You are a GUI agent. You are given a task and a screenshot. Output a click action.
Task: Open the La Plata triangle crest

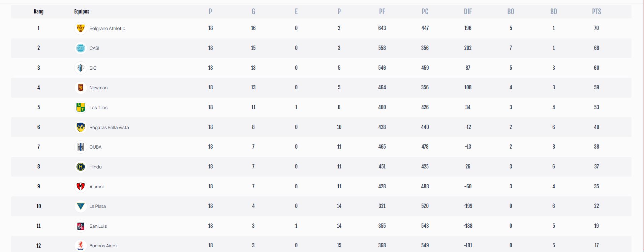(81, 206)
